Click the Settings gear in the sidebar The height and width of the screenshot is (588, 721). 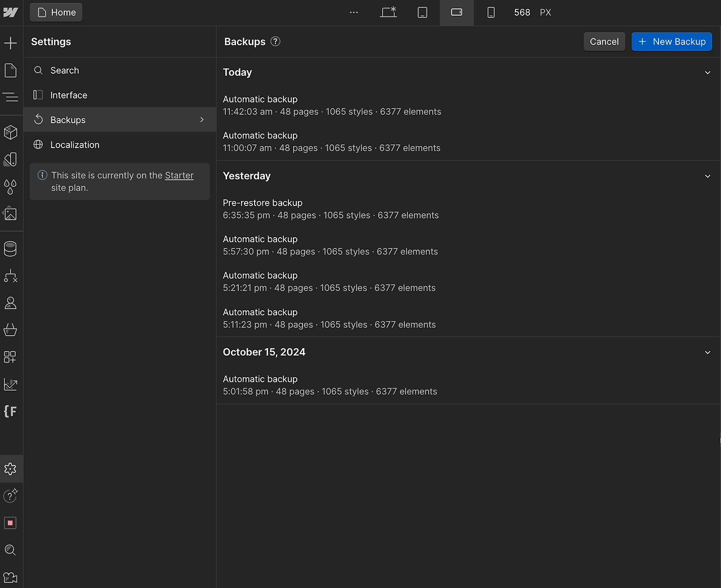(11, 469)
